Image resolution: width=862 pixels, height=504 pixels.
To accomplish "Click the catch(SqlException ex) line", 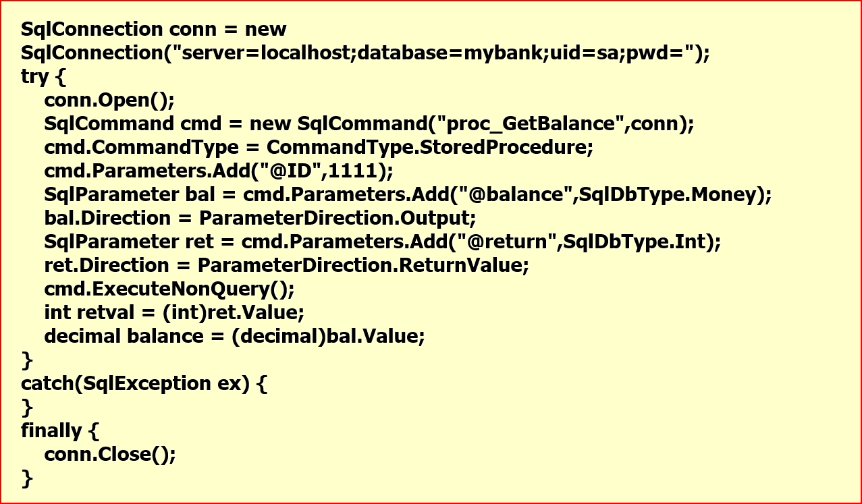I will coord(144,384).
